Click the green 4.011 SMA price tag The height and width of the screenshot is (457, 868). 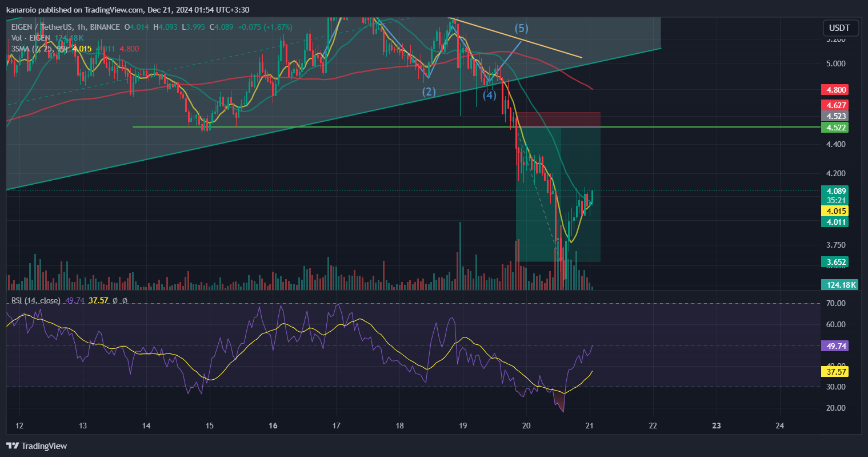834,222
